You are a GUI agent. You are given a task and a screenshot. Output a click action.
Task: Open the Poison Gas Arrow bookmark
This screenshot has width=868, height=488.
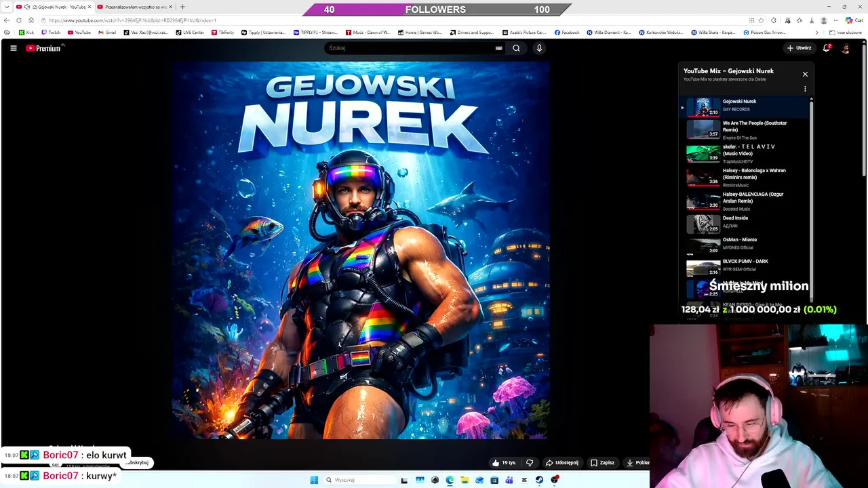click(764, 33)
